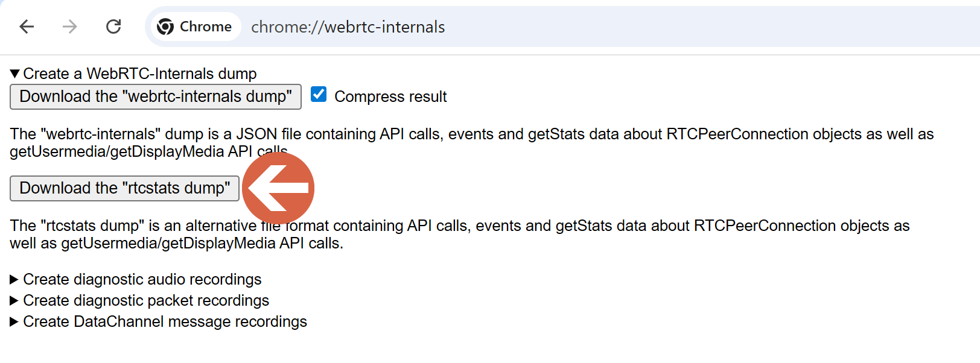The image size is (980, 363).
Task: Collapse the Create a WebRTC-Internals dump section
Action: (14, 73)
